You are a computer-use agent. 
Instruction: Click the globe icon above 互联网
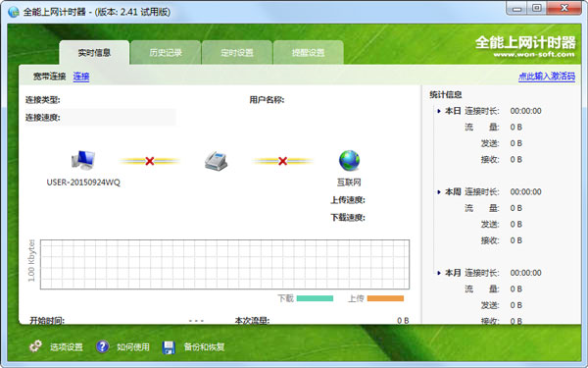pyautogui.click(x=349, y=160)
